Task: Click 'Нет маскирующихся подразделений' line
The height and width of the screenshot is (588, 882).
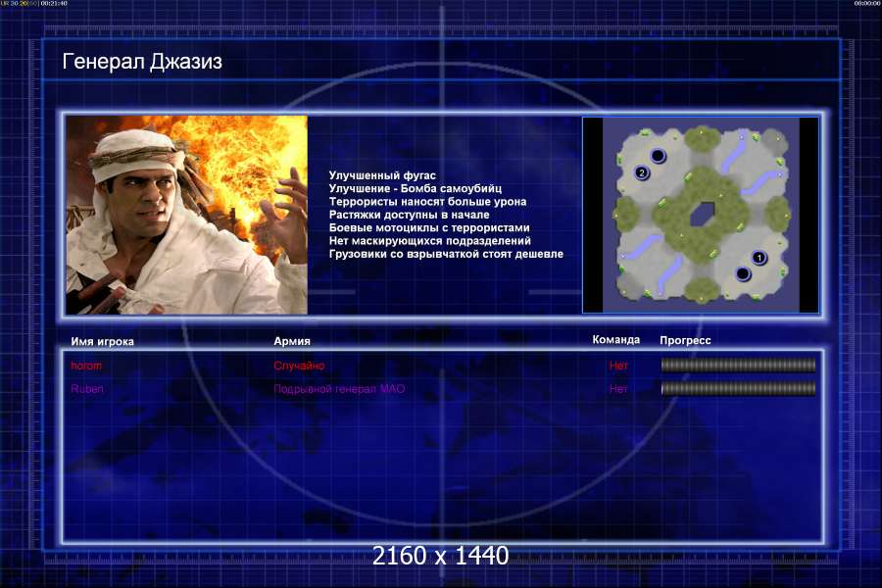Action: (430, 241)
